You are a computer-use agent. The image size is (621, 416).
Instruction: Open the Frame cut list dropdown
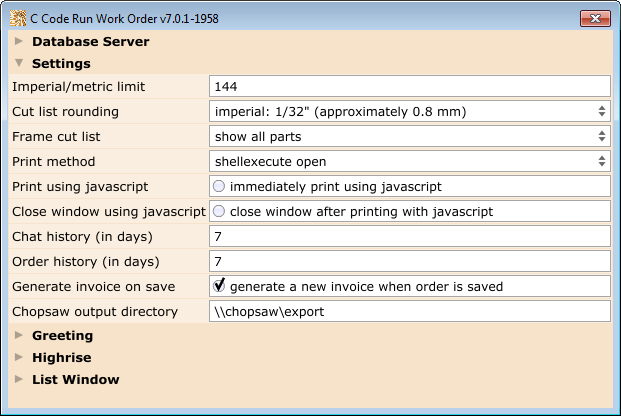pyautogui.click(x=410, y=136)
